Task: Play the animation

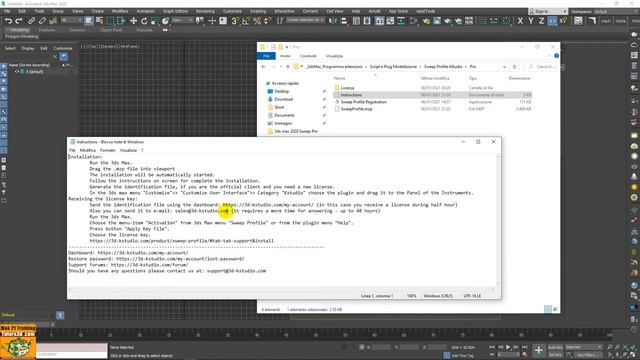Action: pos(508,347)
